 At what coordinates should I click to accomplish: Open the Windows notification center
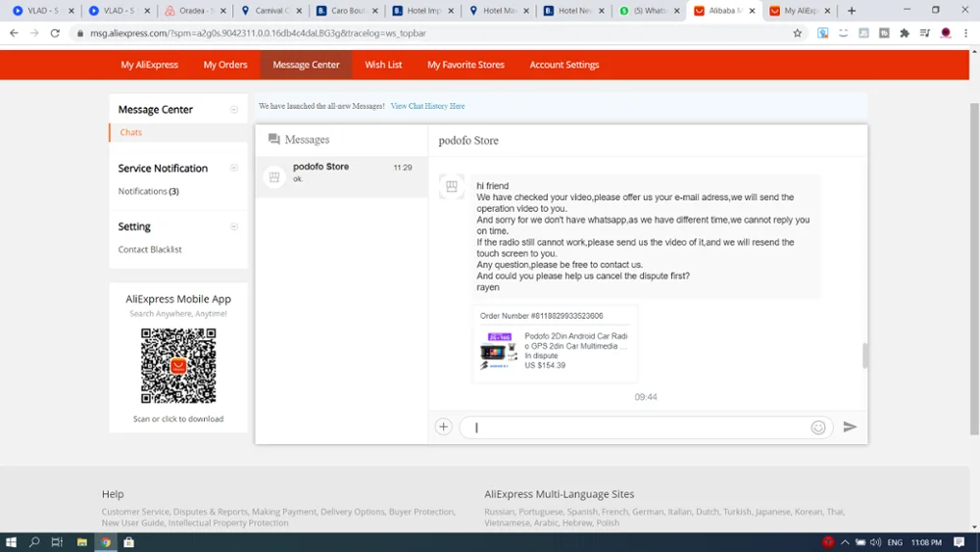coord(959,542)
